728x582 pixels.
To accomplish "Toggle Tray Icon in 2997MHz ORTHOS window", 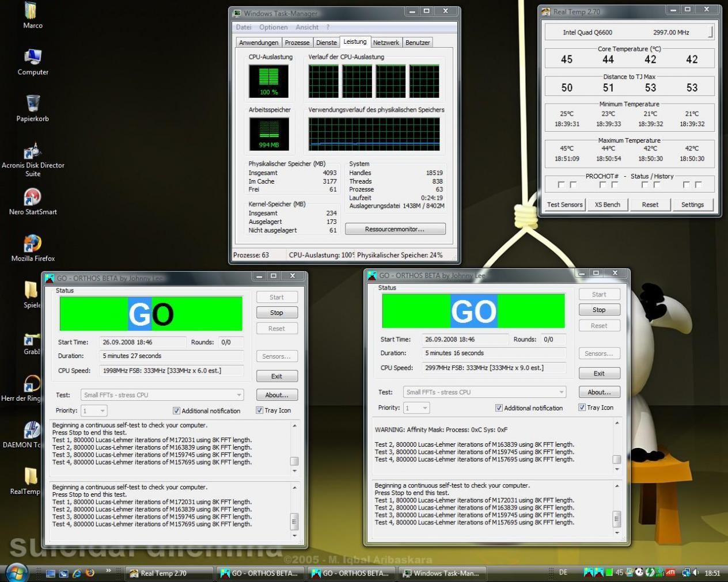I will [596, 408].
